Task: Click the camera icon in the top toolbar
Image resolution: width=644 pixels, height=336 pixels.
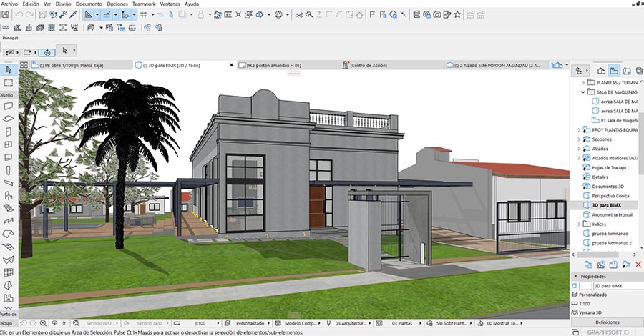Action: coord(436,14)
